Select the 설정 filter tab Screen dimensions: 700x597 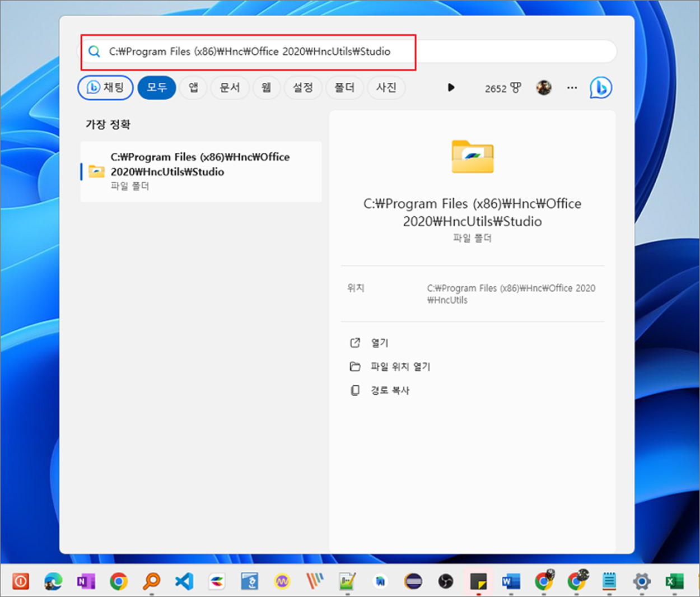coord(303,87)
